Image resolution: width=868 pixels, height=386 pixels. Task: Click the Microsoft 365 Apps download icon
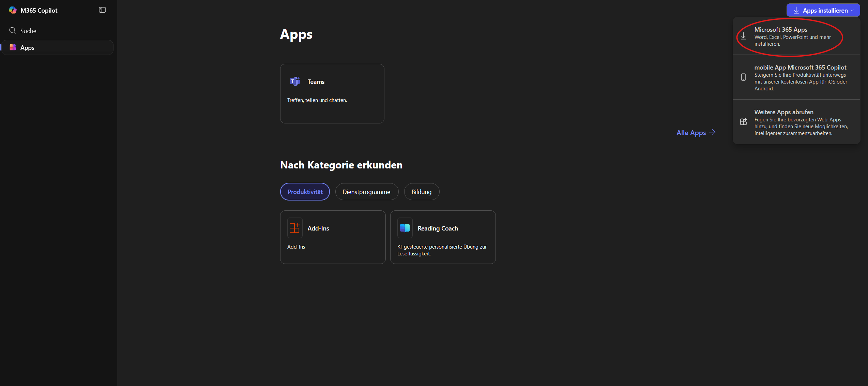click(743, 36)
